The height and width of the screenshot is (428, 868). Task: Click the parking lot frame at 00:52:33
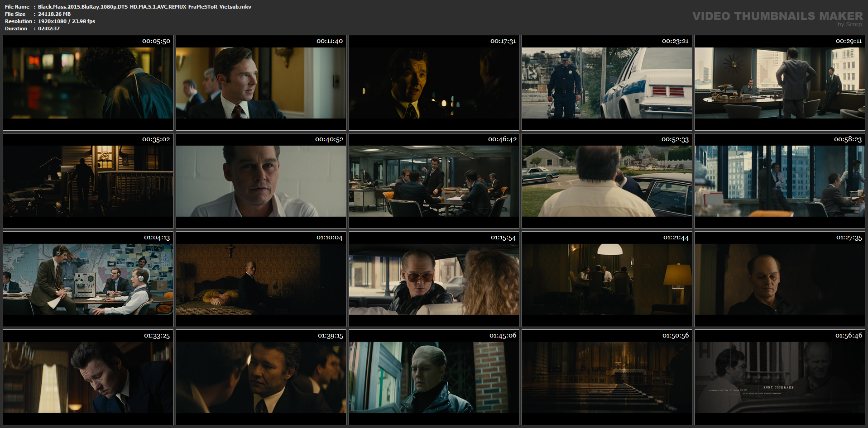pyautogui.click(x=607, y=181)
